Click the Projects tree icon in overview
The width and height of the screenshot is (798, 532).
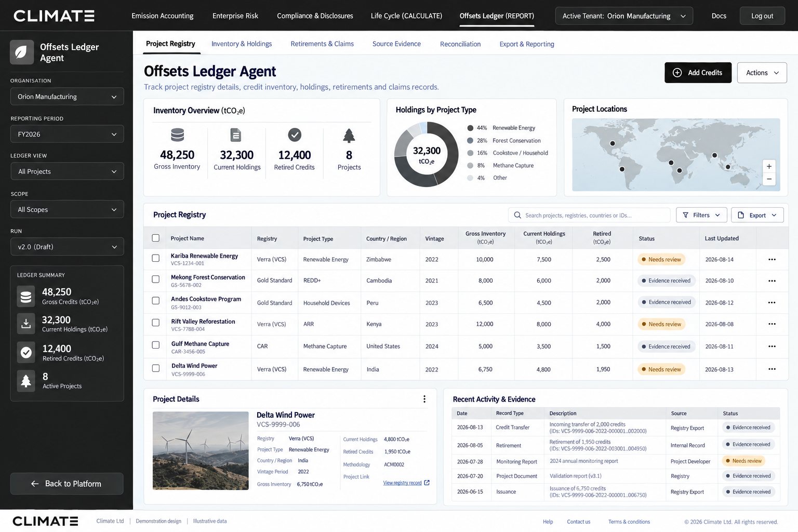tap(349, 136)
